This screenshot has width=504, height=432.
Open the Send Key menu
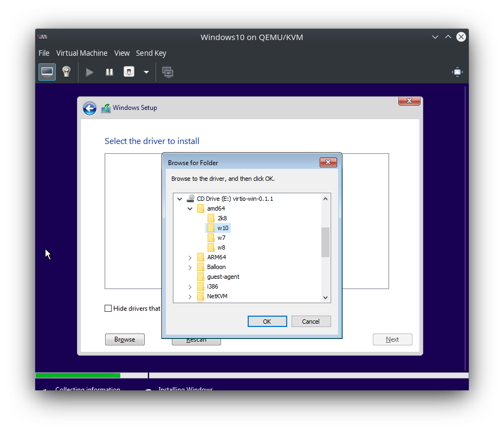pyautogui.click(x=151, y=53)
